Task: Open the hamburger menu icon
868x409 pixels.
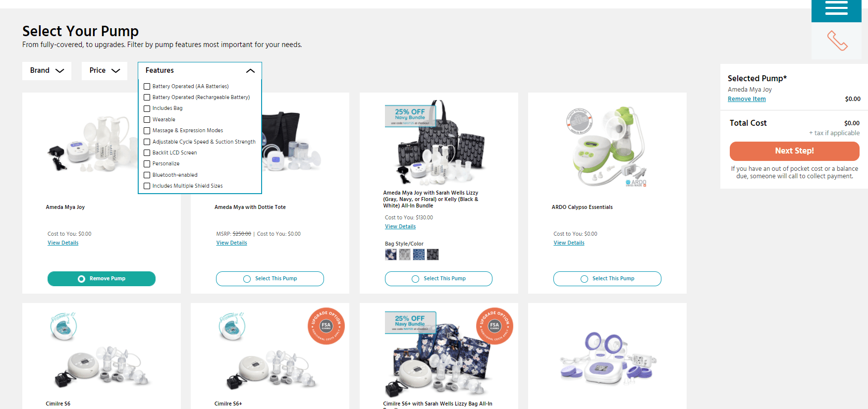Action: click(836, 8)
